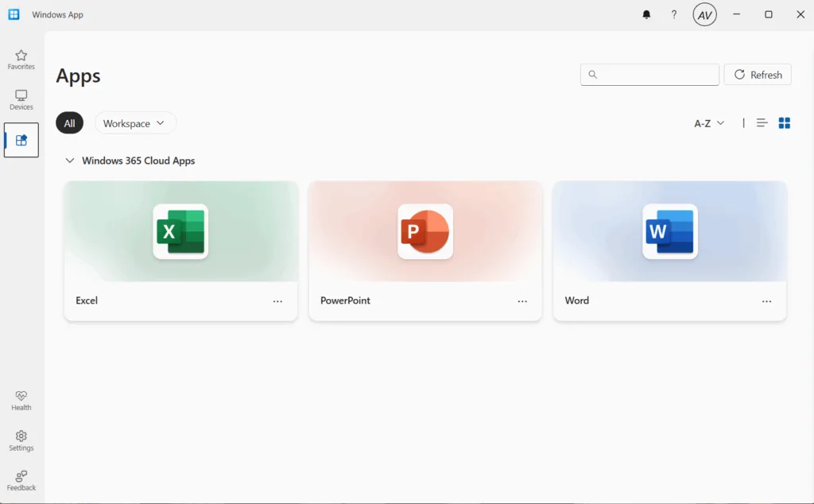Image resolution: width=814 pixels, height=504 pixels.
Task: Open help via the question mark icon
Action: (674, 14)
